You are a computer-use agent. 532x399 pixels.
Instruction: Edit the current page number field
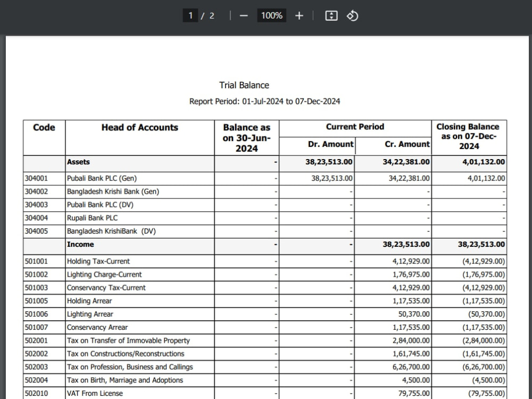(x=190, y=15)
